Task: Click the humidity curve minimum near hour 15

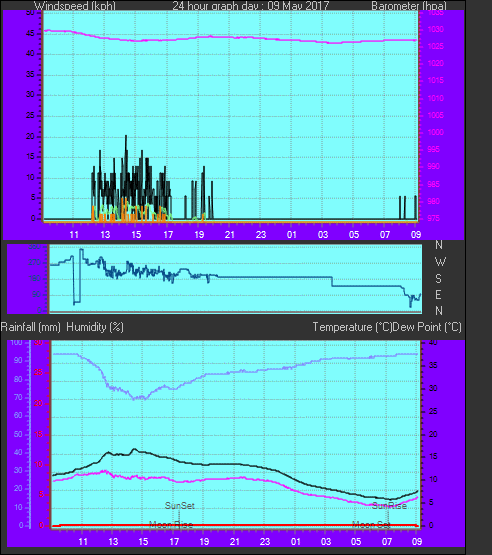Action: tap(135, 399)
